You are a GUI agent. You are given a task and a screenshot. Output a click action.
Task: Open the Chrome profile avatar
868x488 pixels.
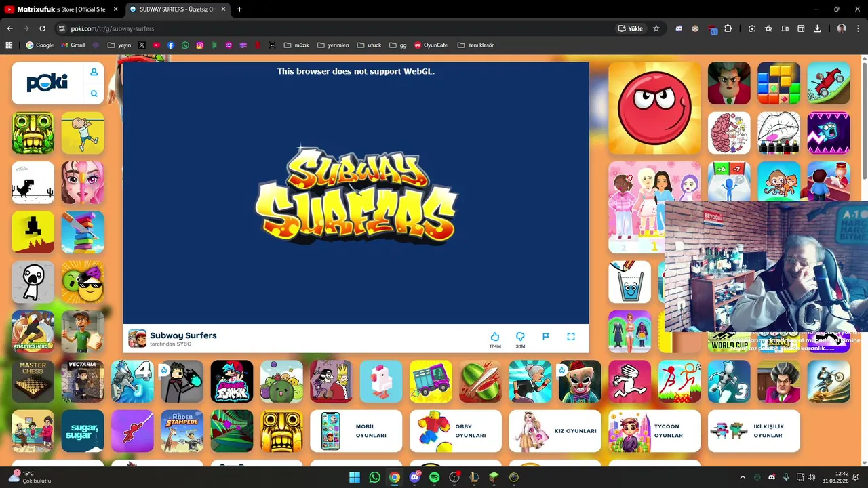click(842, 28)
